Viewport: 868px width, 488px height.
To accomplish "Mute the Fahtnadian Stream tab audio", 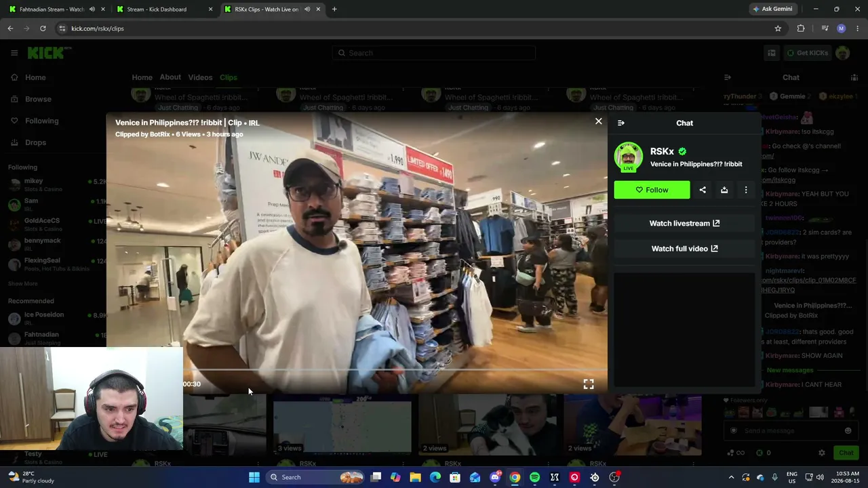I will [x=92, y=9].
